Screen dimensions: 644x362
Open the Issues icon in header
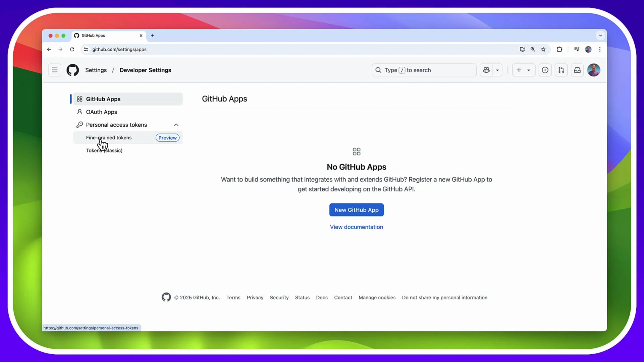coord(545,70)
